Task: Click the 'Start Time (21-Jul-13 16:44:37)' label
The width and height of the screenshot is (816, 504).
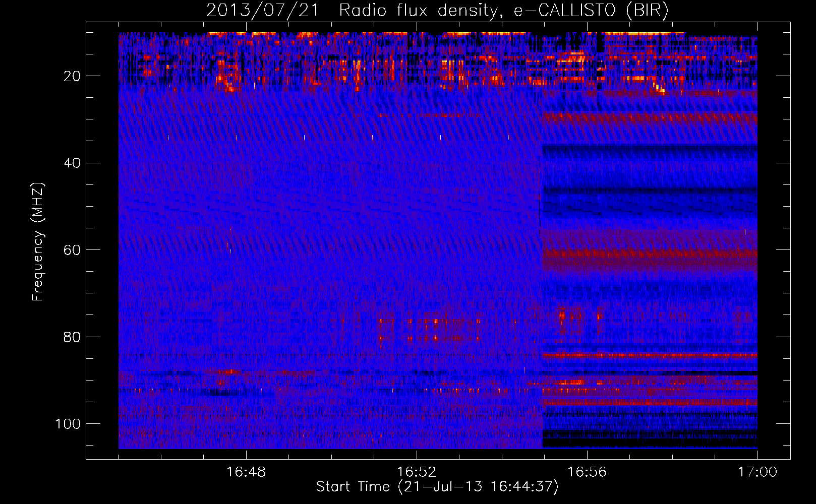Action: click(438, 487)
